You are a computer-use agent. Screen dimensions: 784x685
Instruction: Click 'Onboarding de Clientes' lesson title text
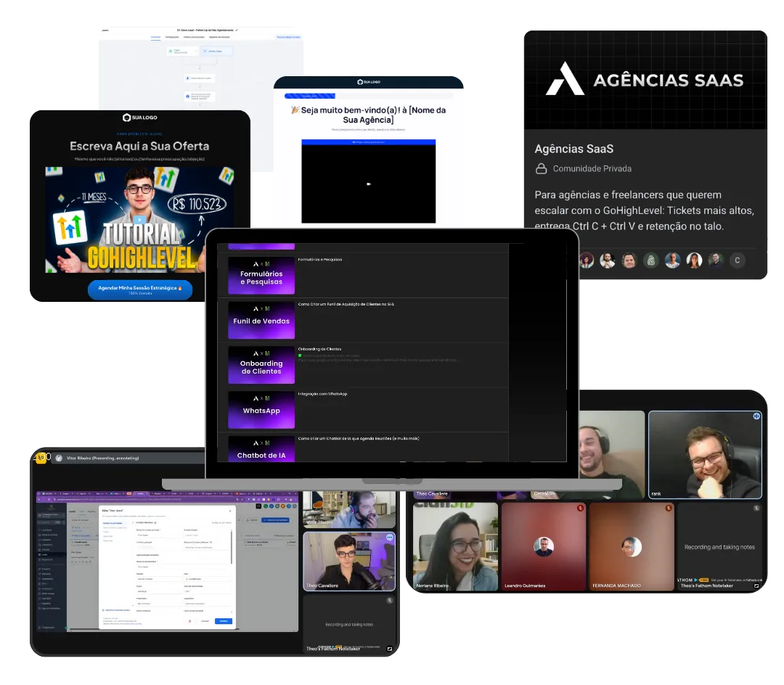tap(319, 349)
